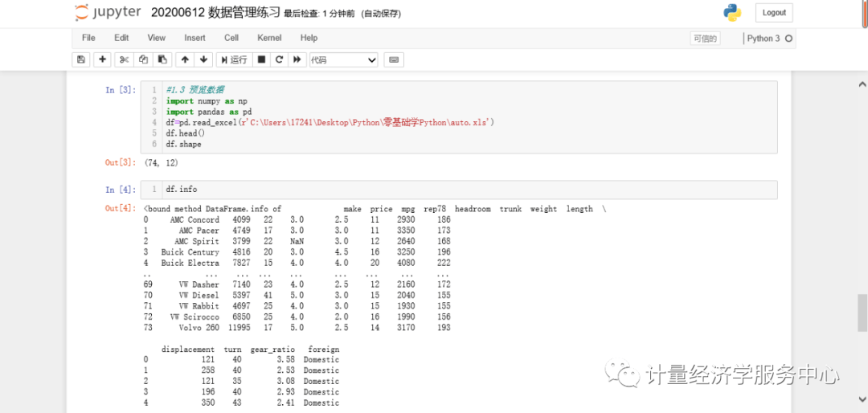Click the kernel idle indicator circle
Screen dimensions: 868x413
click(x=789, y=39)
